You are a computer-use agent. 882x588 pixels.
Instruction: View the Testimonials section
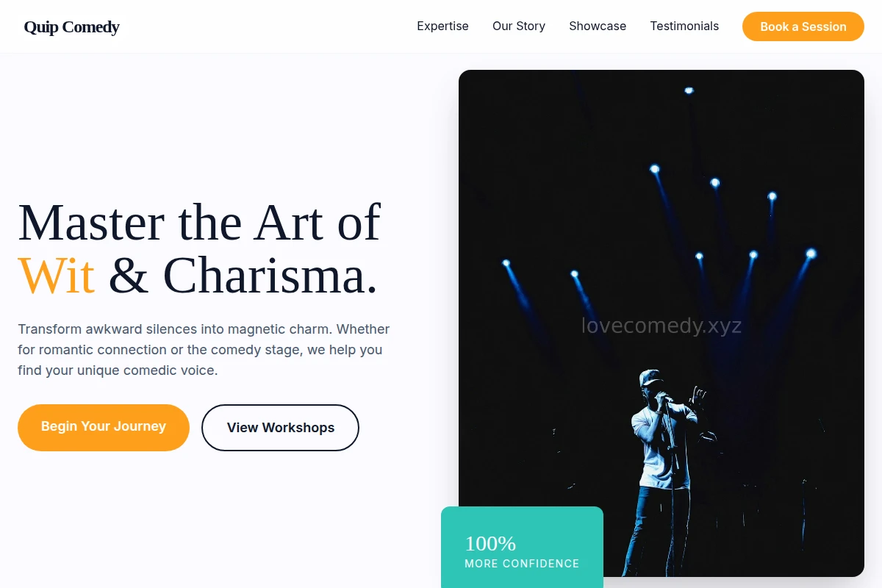[x=684, y=26]
